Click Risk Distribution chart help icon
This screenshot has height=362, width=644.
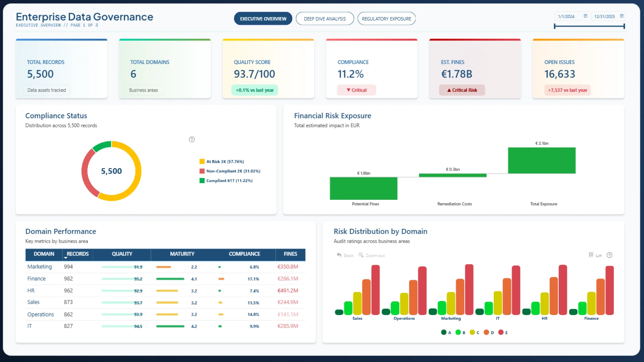pyautogui.click(x=609, y=255)
